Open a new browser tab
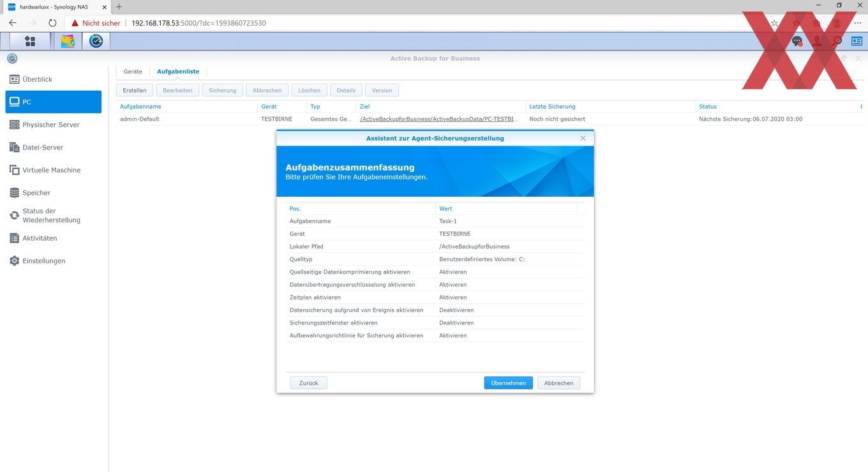Viewport: 868px width, 472px height. click(119, 6)
